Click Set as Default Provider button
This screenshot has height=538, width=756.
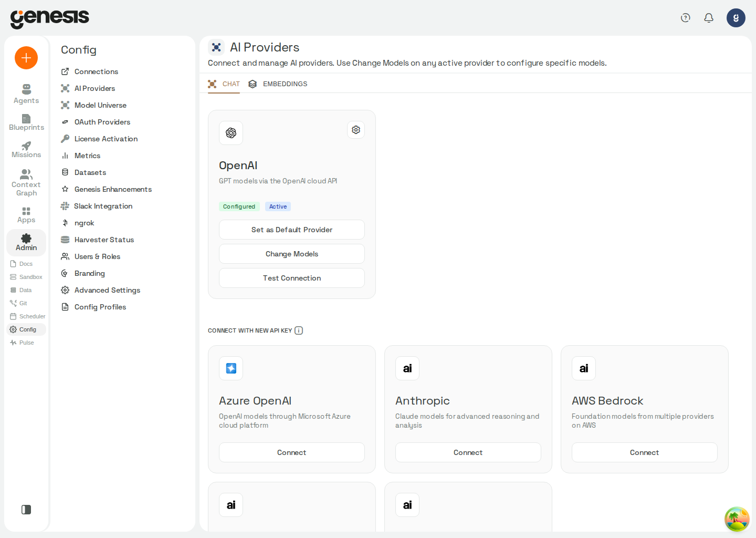pos(292,230)
